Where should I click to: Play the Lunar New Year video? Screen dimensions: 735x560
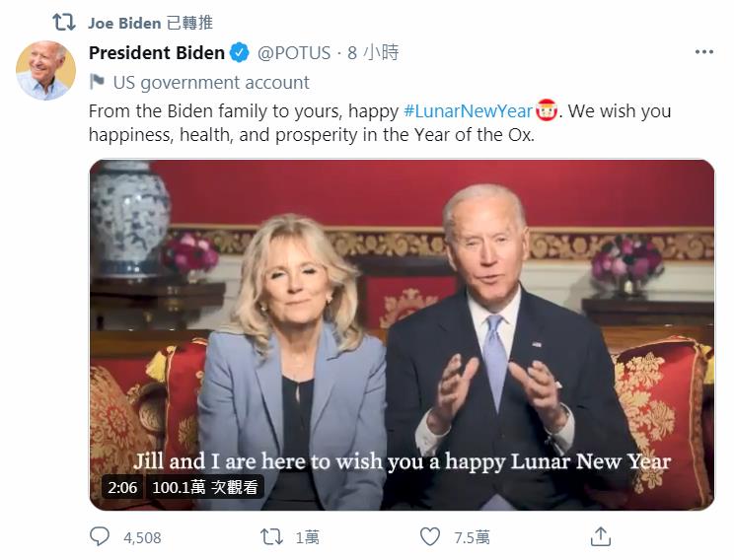pyautogui.click(x=402, y=333)
